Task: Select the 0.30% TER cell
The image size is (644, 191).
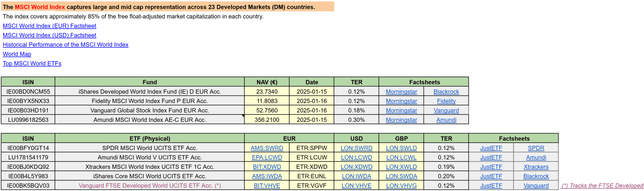Action: point(357,120)
